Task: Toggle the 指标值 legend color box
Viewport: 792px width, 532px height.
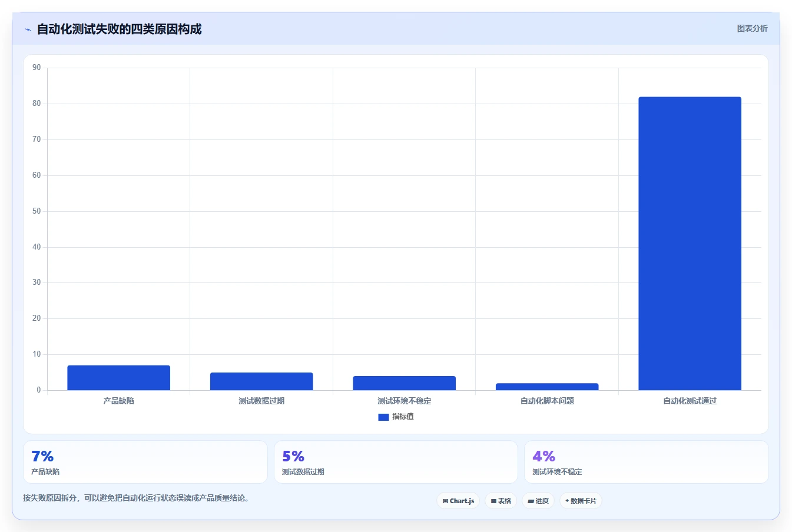Action: 383,417
